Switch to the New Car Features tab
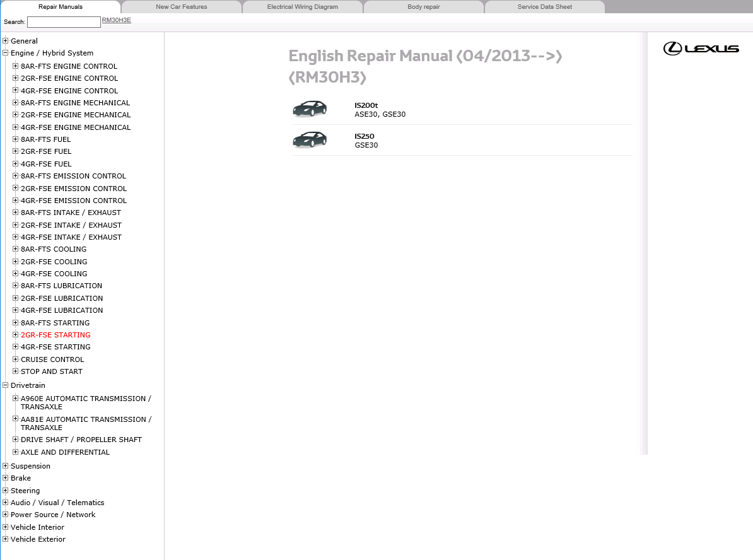 [x=182, y=7]
